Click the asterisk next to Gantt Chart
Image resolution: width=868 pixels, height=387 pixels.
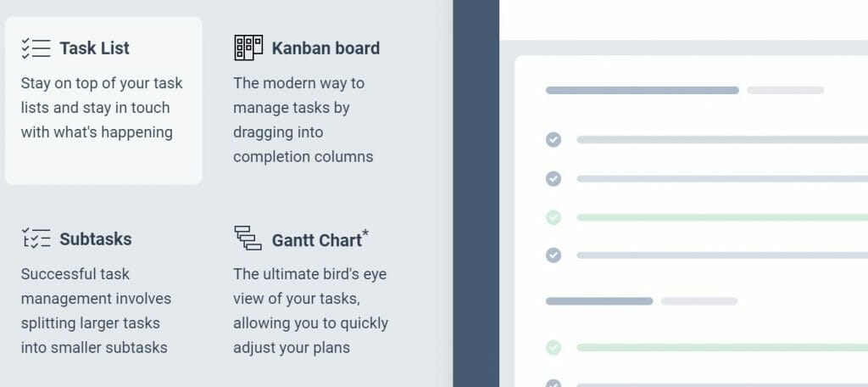click(365, 233)
